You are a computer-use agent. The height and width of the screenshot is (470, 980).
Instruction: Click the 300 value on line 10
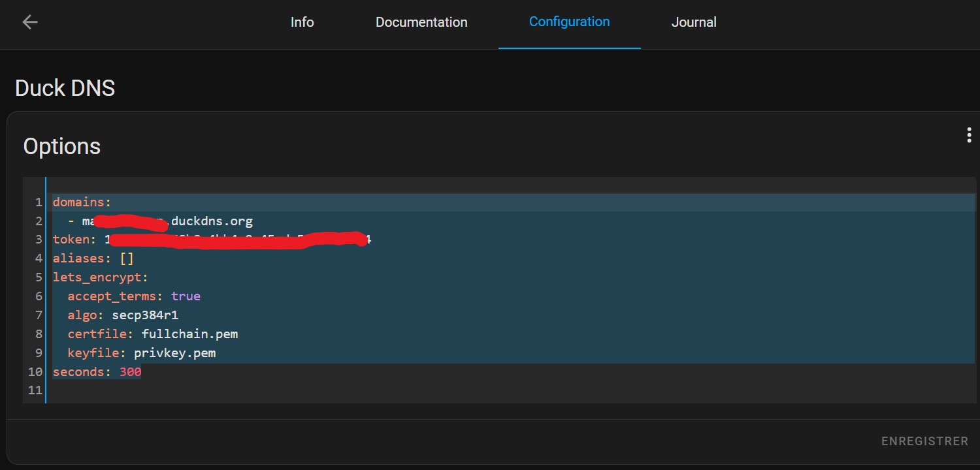coord(130,371)
